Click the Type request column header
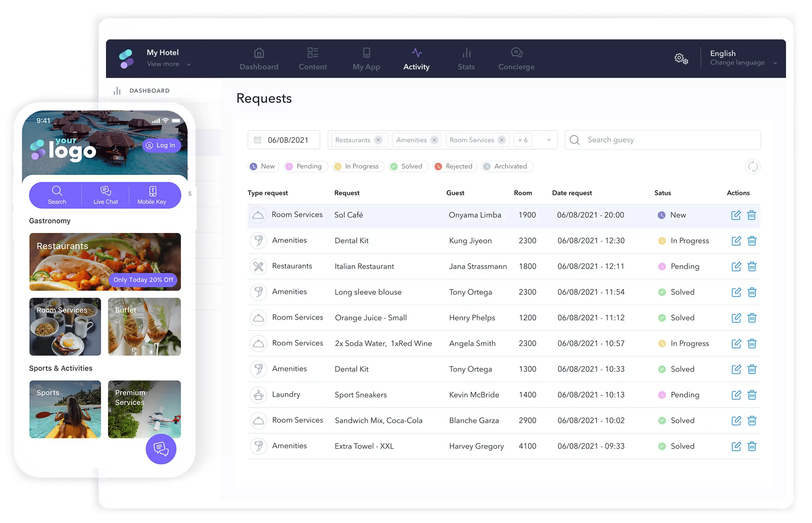 [x=268, y=193]
